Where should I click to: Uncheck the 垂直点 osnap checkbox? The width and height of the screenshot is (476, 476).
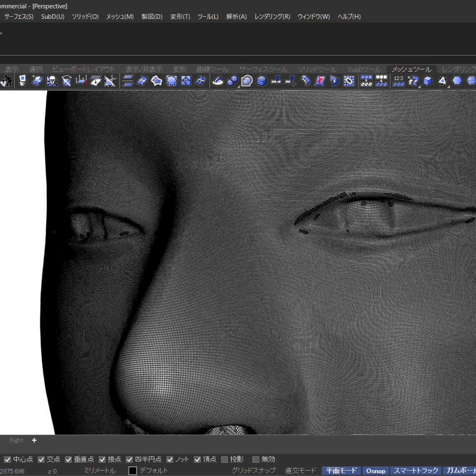[68, 459]
